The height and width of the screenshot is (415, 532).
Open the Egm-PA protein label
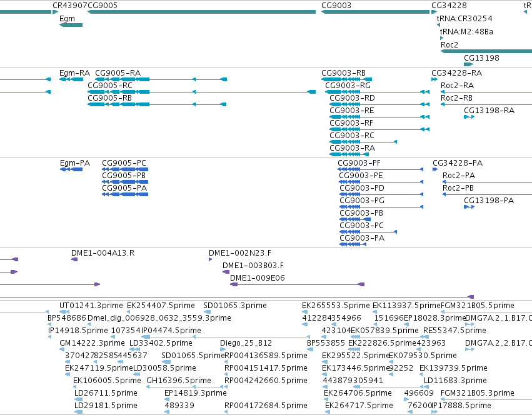74,163
